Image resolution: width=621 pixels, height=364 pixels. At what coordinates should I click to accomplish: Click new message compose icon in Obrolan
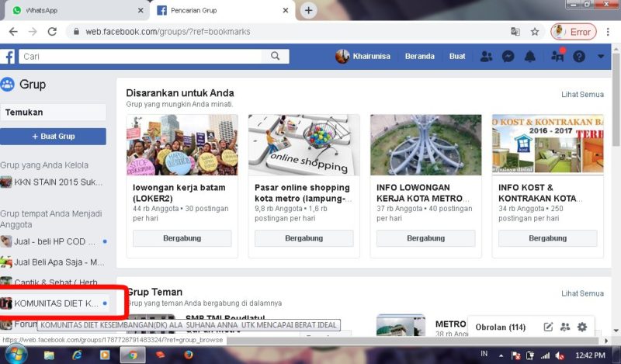[x=548, y=328]
